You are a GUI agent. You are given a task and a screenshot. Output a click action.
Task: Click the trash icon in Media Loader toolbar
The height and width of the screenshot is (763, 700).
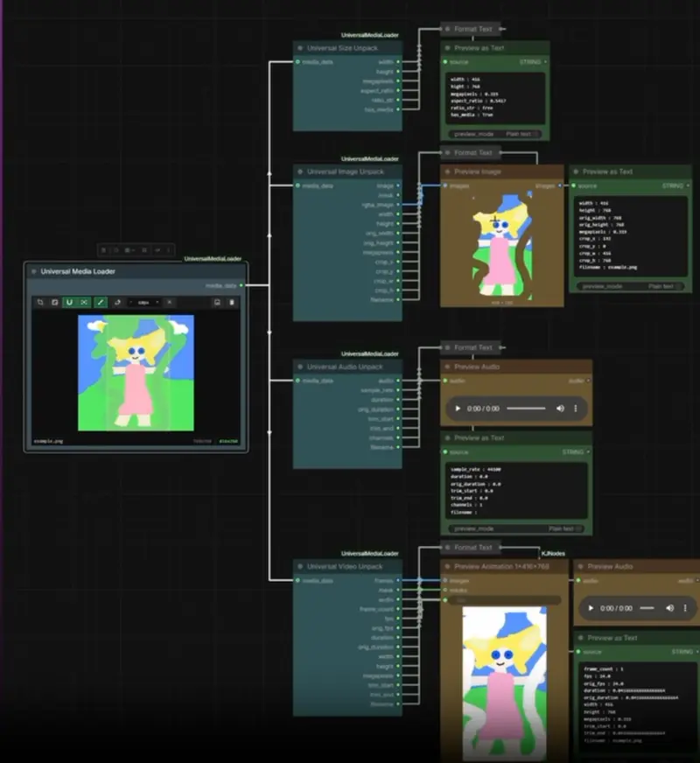coord(232,302)
